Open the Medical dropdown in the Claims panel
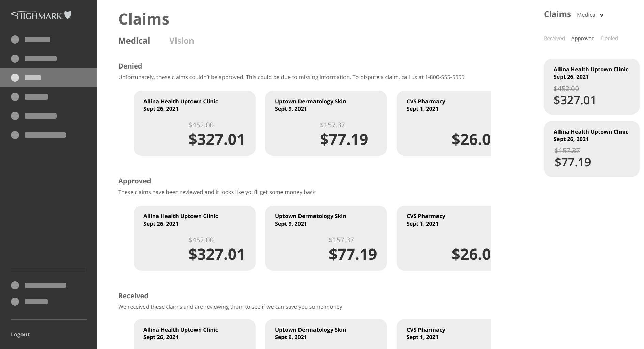 [x=590, y=15]
